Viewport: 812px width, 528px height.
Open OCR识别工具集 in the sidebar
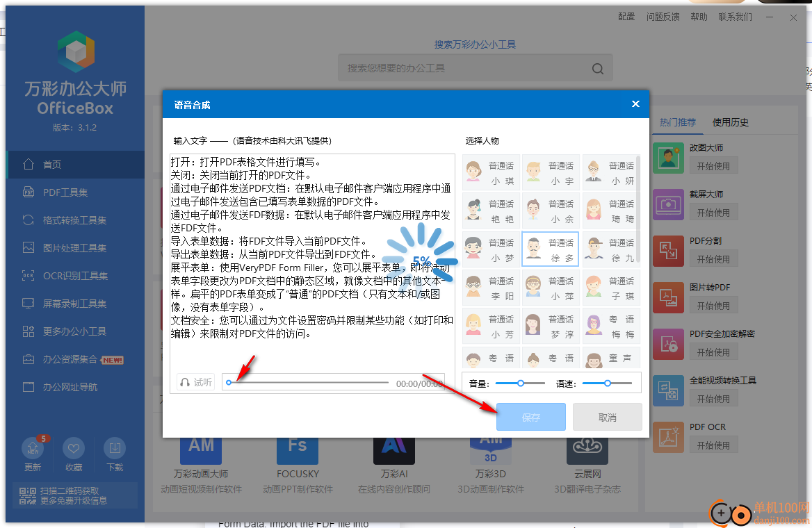(76, 276)
